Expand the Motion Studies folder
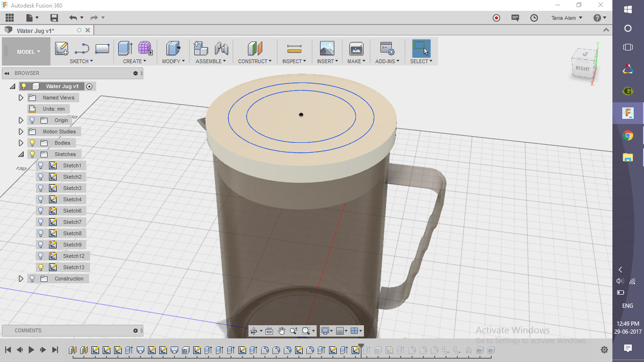The width and height of the screenshot is (644, 362). (21, 132)
